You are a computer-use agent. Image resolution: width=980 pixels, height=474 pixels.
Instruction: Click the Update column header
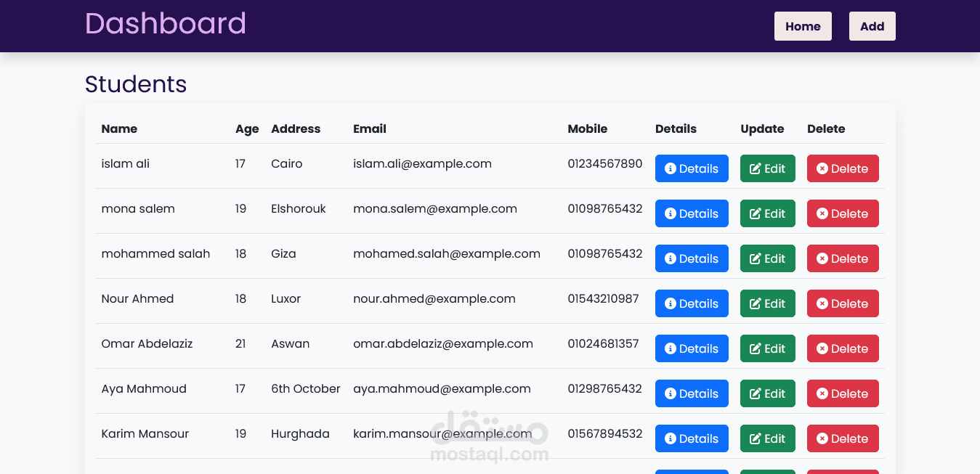(762, 129)
